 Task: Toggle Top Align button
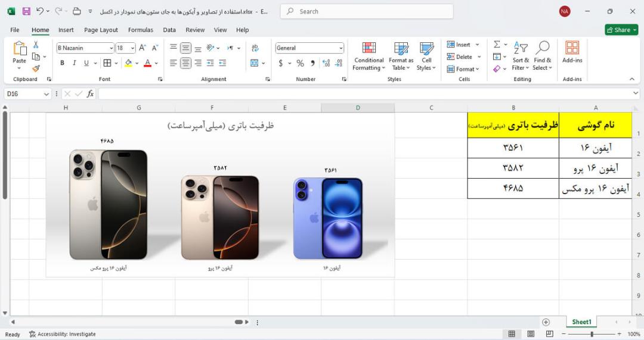coord(174,48)
